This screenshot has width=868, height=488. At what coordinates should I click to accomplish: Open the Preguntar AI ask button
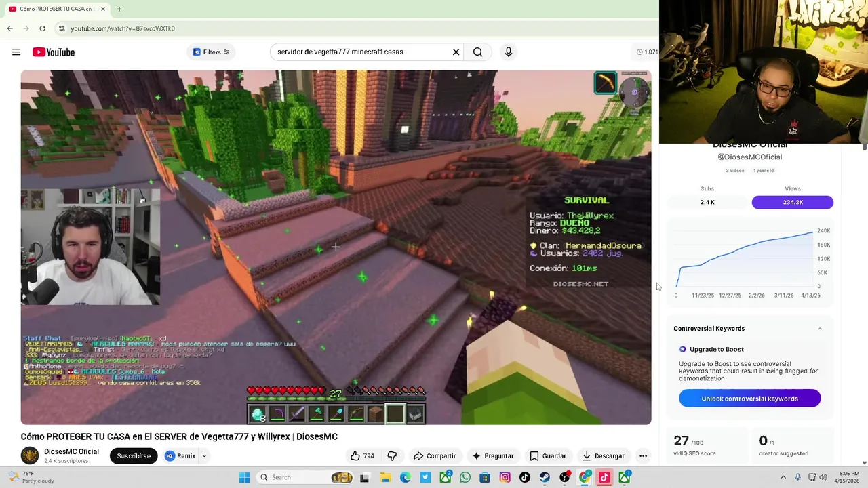coord(493,456)
